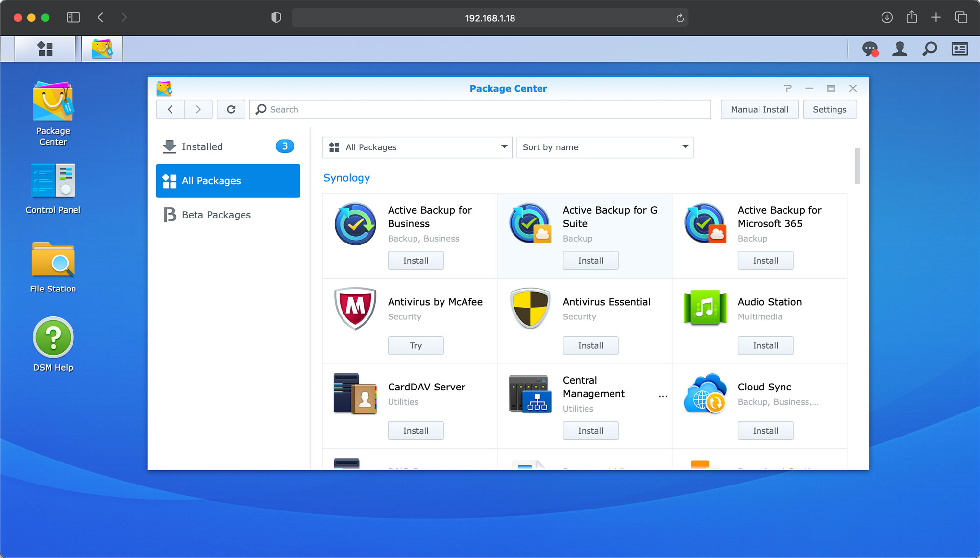Expand the All Packages category dropdown
The height and width of the screenshot is (558, 980).
pyautogui.click(x=417, y=147)
